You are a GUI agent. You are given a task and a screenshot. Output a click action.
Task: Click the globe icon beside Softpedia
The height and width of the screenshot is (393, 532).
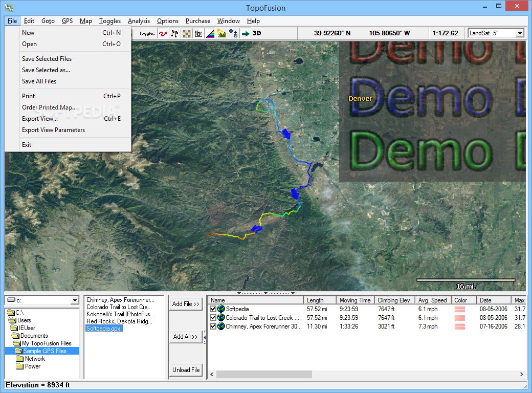[221, 309]
